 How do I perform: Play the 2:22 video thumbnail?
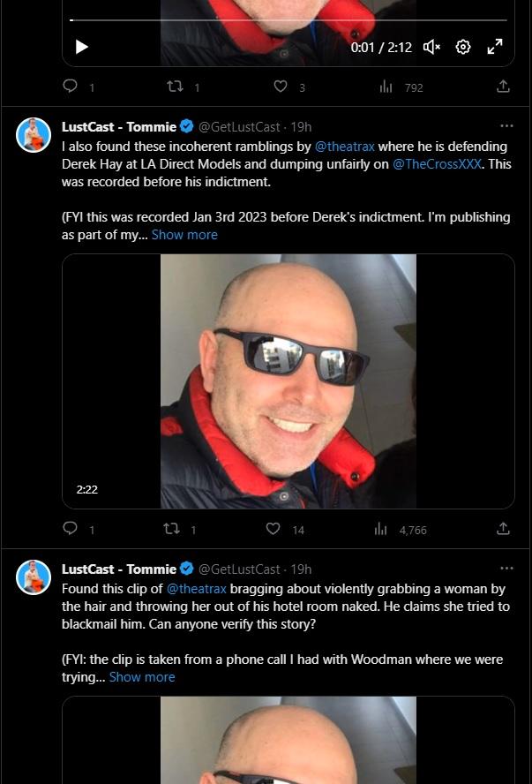point(288,381)
